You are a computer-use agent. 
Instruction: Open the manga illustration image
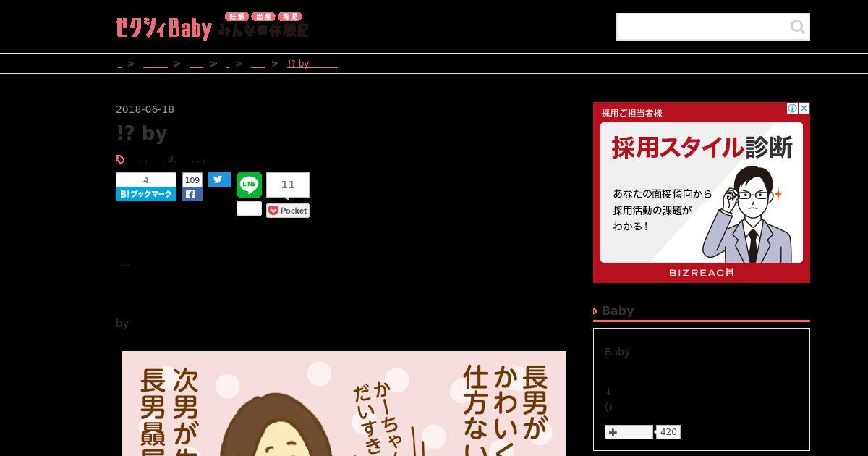[x=344, y=403]
